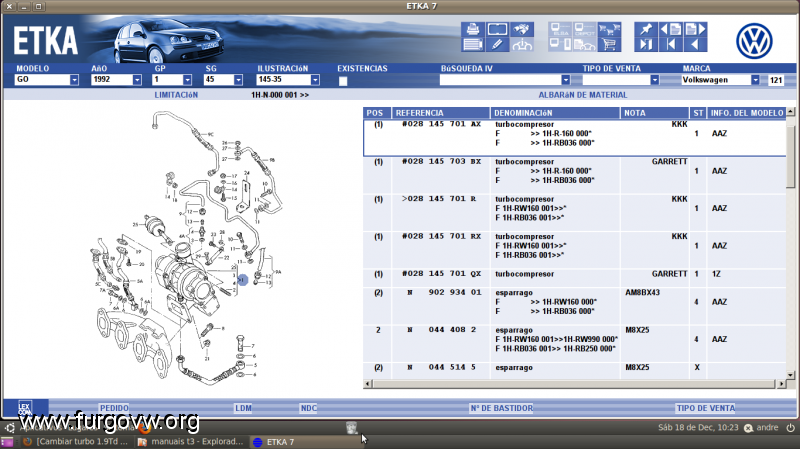The image size is (800, 449).
Task: Click the highlighted part 1 marker in the illustration
Action: (x=242, y=280)
